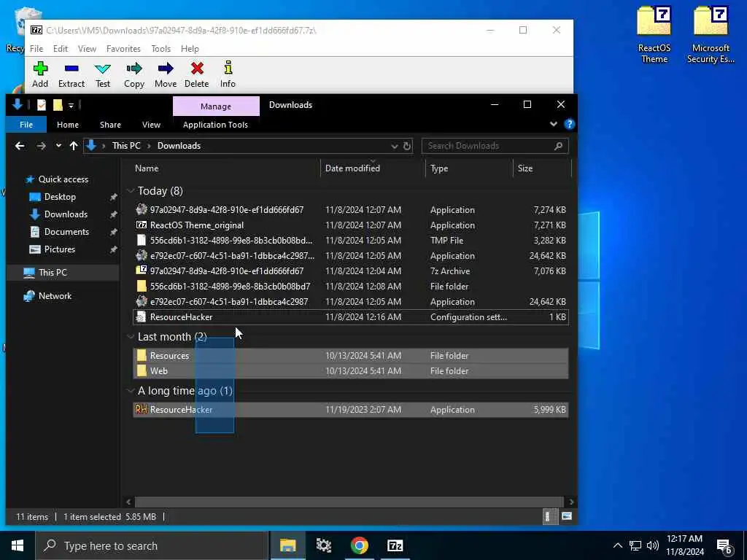The image size is (747, 560).
Task: Select the Web folder
Action: coord(351,371)
